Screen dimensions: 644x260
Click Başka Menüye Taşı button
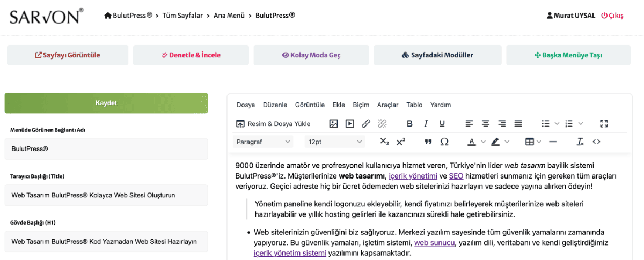tap(568, 55)
